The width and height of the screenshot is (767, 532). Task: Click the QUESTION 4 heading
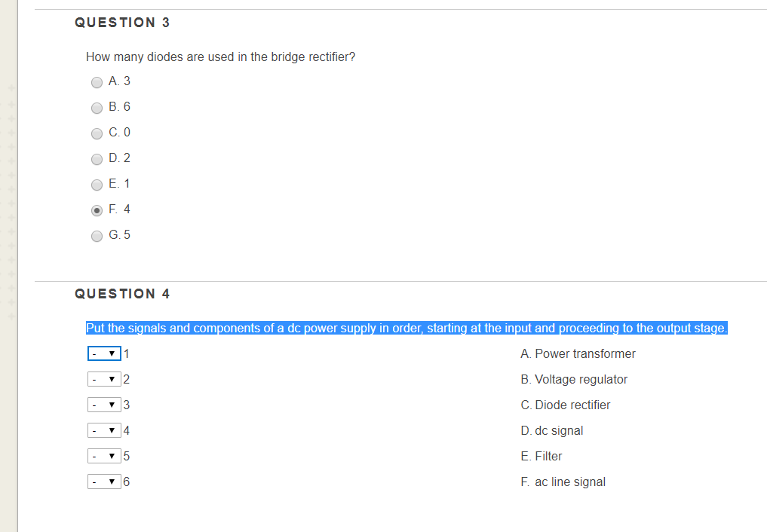[122, 294]
